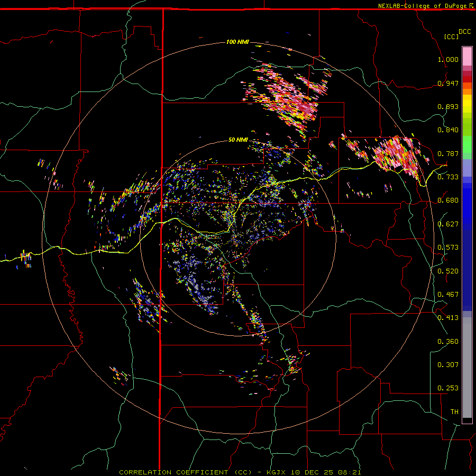Pick the light pink segment of the color scale
This screenshot has height=476, width=476.
[467, 56]
